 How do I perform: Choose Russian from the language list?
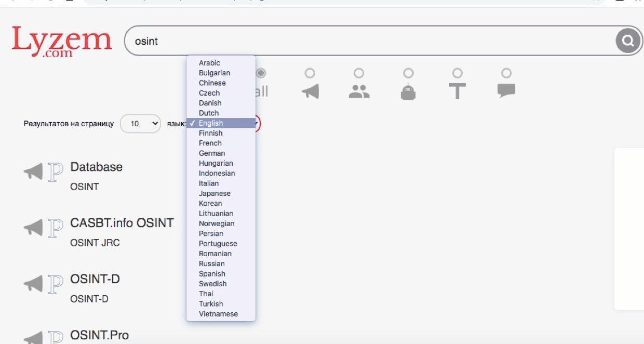[x=221, y=264]
